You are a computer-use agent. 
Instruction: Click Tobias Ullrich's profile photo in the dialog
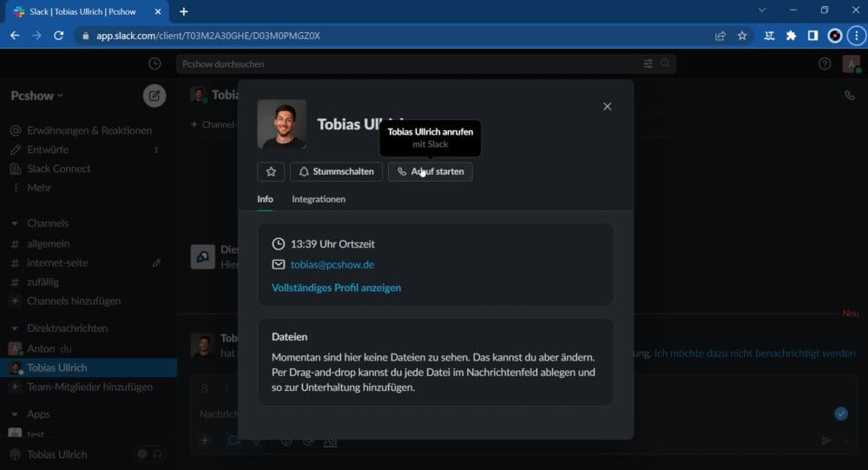tap(282, 124)
